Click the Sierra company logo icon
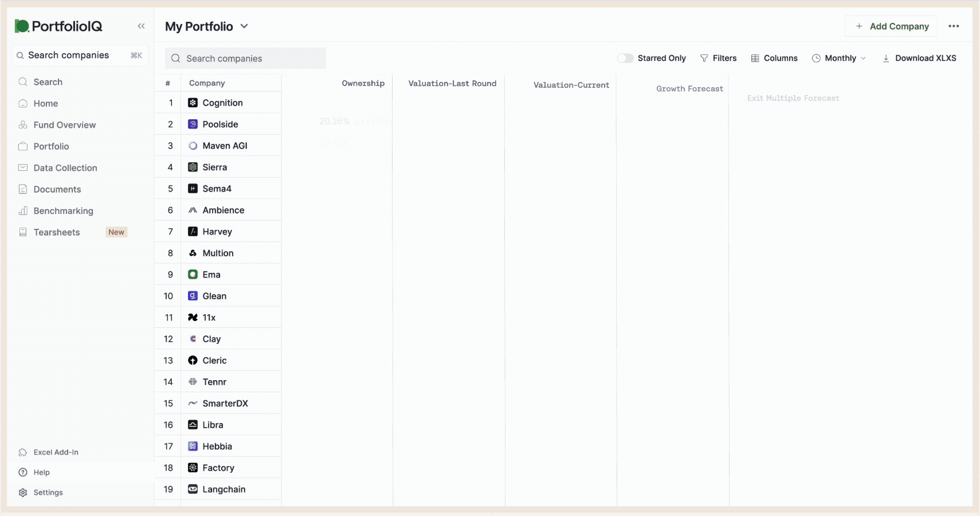The width and height of the screenshot is (980, 516). click(x=193, y=167)
